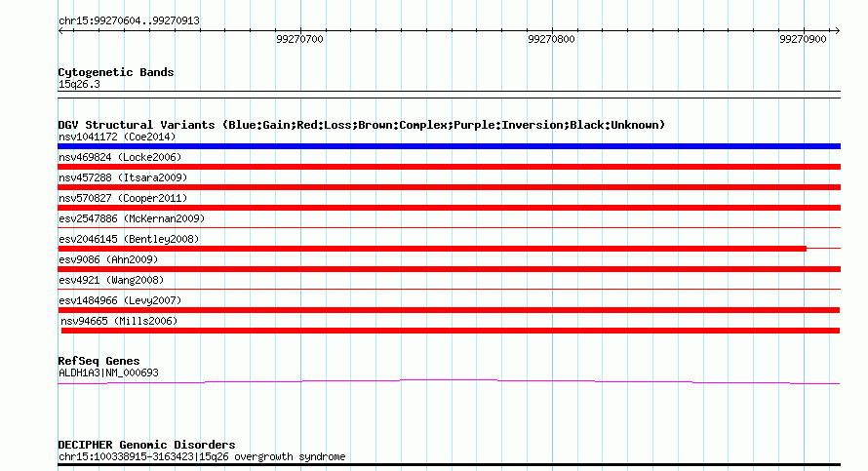Select the red bar for nsv570827
The height and width of the screenshot is (471, 868).
point(449,208)
